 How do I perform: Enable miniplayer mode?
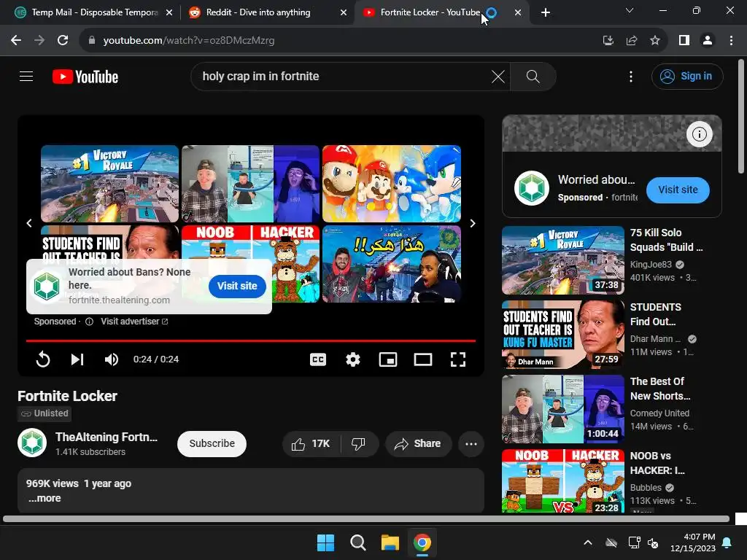(388, 359)
